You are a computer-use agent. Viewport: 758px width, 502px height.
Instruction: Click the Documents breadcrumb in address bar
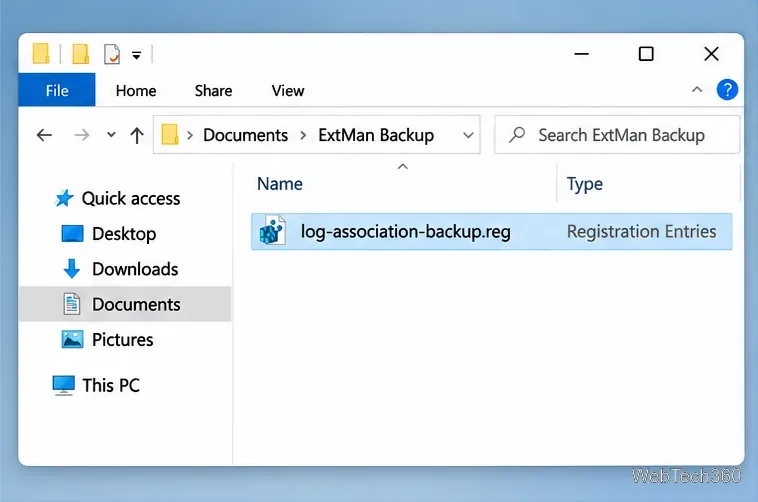(x=245, y=135)
